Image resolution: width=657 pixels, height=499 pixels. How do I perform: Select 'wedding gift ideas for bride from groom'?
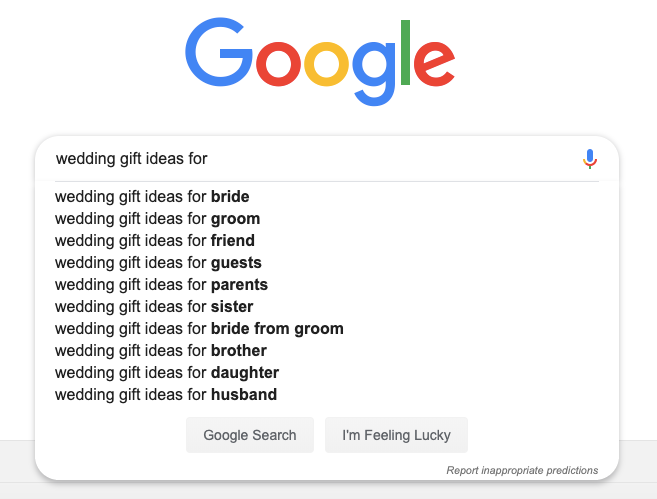(327, 328)
